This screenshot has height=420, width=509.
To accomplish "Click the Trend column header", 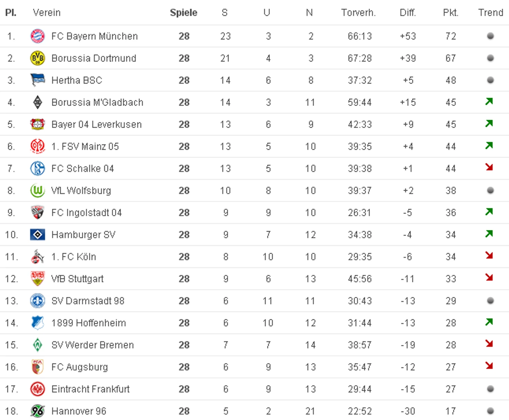I will click(x=491, y=13).
